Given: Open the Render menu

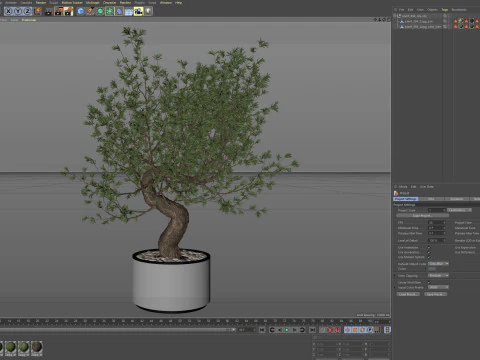Looking at the screenshot, I should tap(41, 3).
